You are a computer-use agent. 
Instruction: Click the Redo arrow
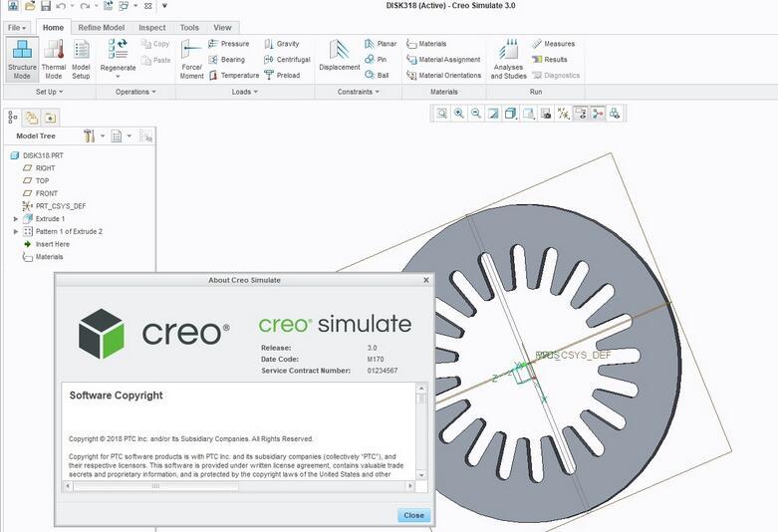pyautogui.click(x=85, y=6)
